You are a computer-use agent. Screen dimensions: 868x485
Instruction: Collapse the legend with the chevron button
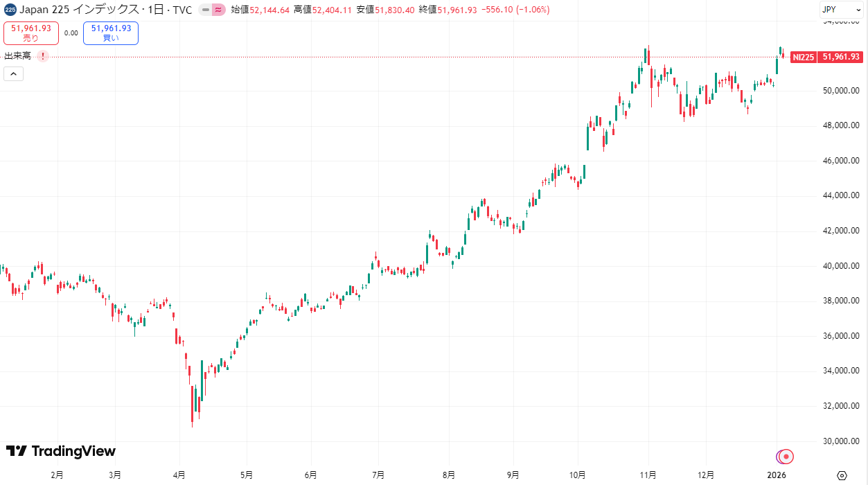point(13,73)
